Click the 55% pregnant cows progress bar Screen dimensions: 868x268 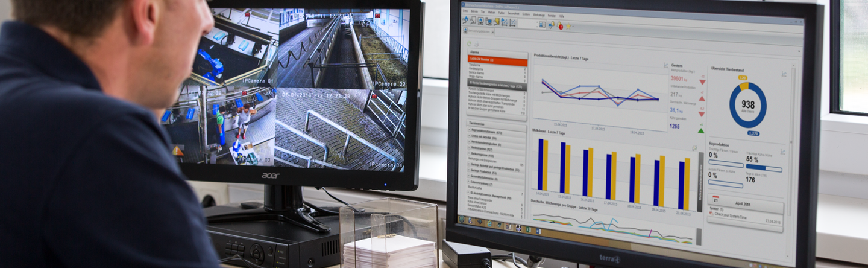pos(763,168)
